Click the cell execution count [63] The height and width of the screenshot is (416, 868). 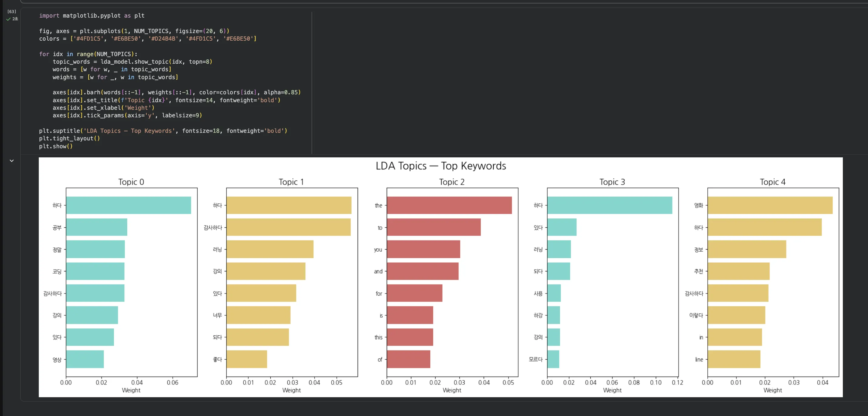12,12
